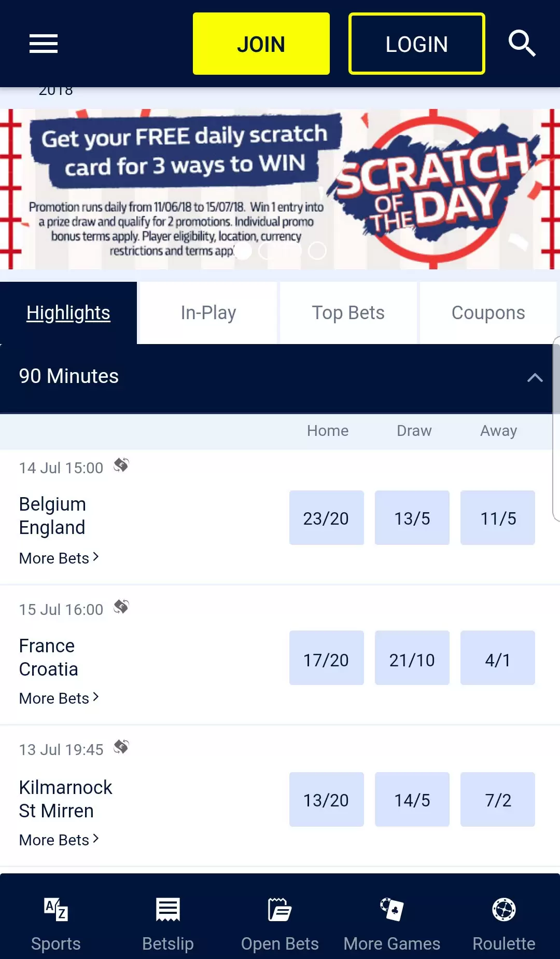Open the Open Bets icon
This screenshot has width=560, height=959.
[280, 910]
